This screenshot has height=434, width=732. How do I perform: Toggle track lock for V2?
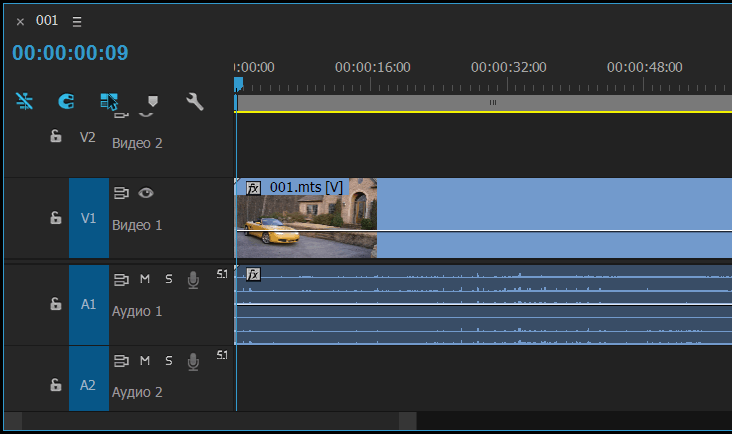(56, 136)
